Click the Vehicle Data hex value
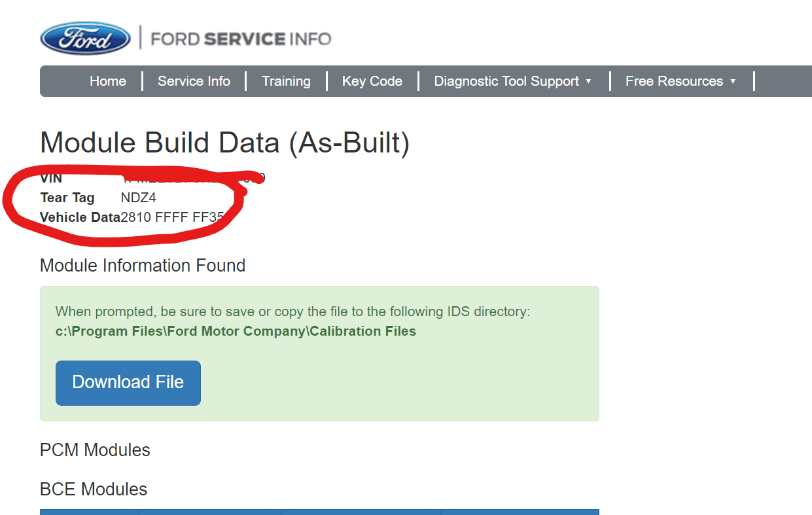The image size is (812, 515). click(x=173, y=217)
